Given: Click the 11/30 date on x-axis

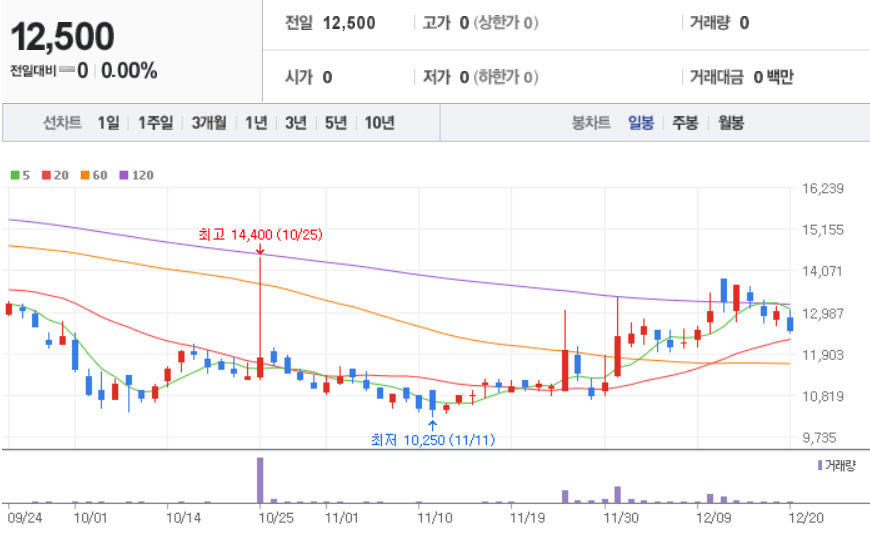Looking at the screenshot, I should [x=621, y=517].
